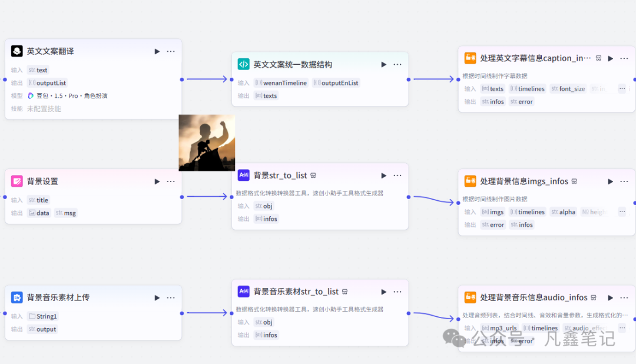Image resolution: width=636 pixels, height=364 pixels.
Task: Click the plugin icon on 处理背景信息imgs_infos node
Action: point(470,181)
